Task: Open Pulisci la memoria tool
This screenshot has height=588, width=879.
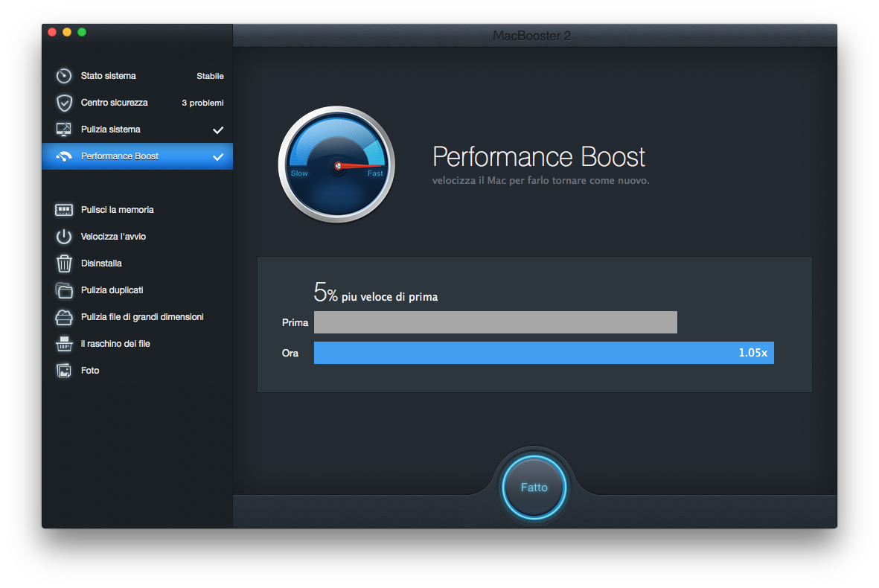Action: pyautogui.click(x=138, y=210)
